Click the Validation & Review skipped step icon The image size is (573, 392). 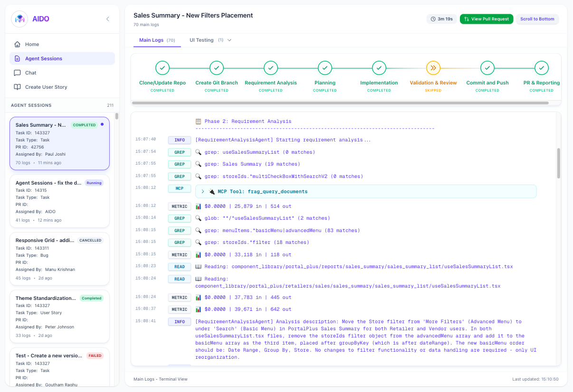tap(433, 68)
